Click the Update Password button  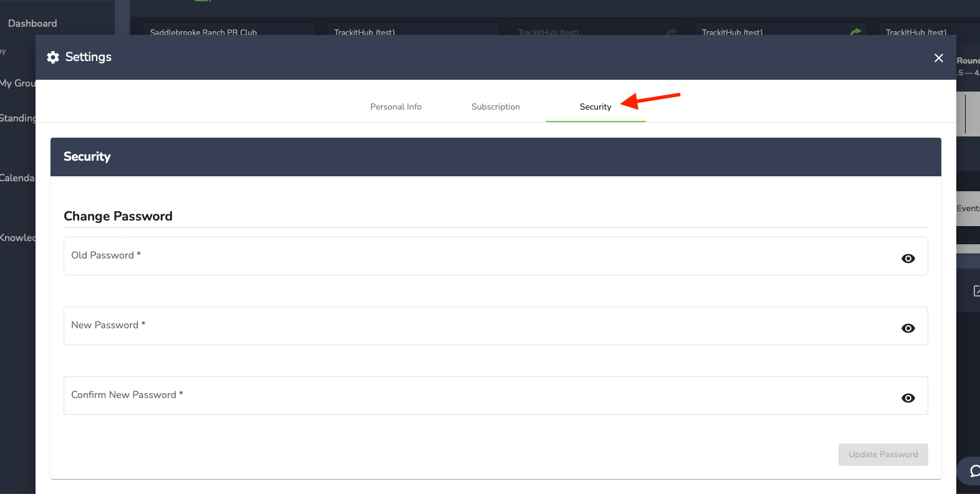pyautogui.click(x=883, y=455)
